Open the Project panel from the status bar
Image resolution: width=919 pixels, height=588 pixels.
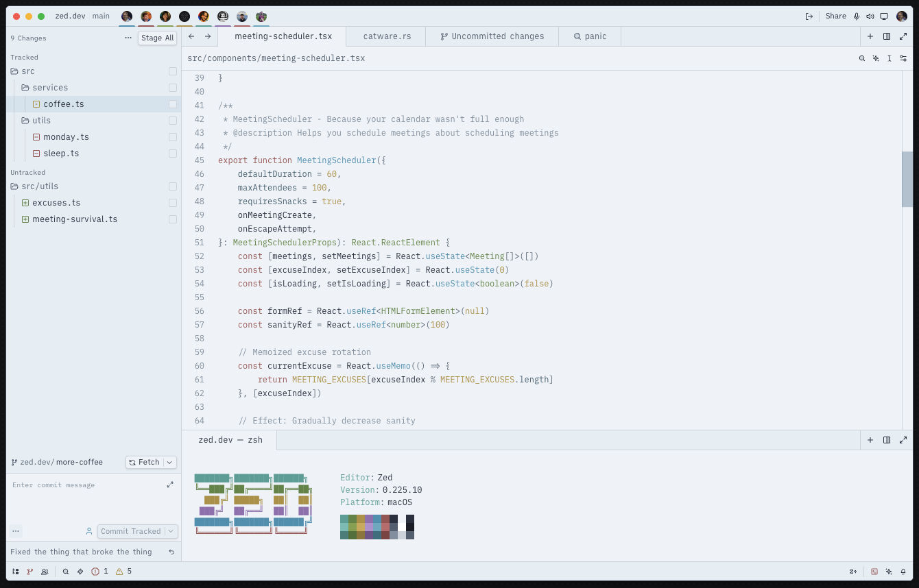point(16,571)
